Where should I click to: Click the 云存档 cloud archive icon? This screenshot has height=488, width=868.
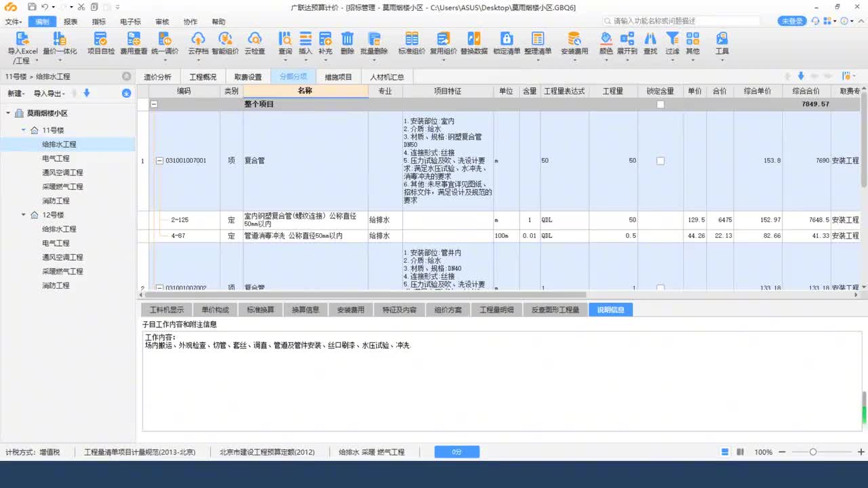pos(198,39)
